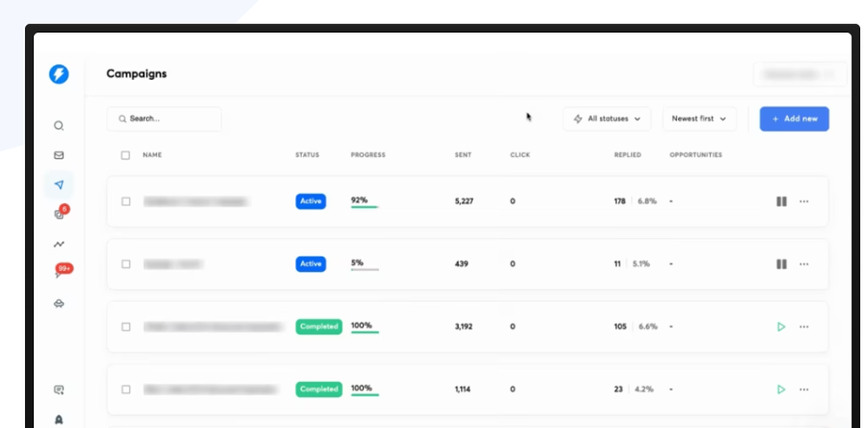The image size is (868, 428).
Task: Click the Search campaigns field
Action: click(x=164, y=119)
